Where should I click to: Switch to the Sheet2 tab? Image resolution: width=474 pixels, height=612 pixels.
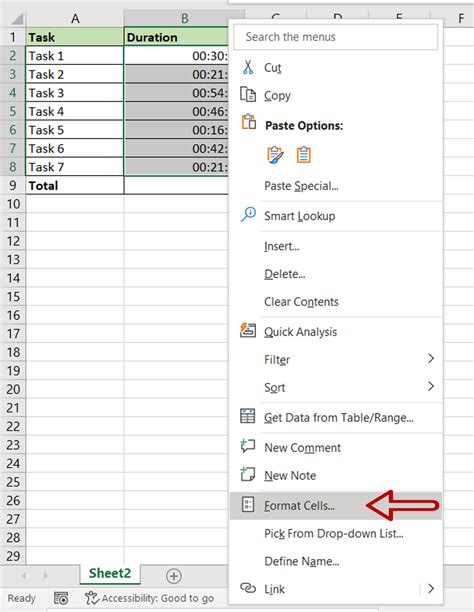pos(110,573)
